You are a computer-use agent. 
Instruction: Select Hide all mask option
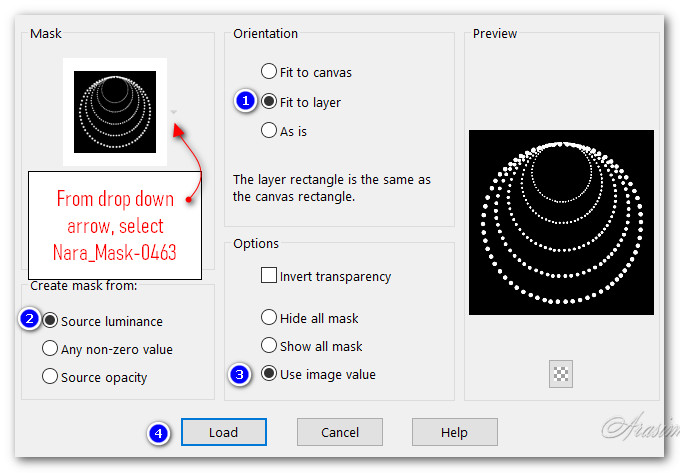pyautogui.click(x=269, y=318)
